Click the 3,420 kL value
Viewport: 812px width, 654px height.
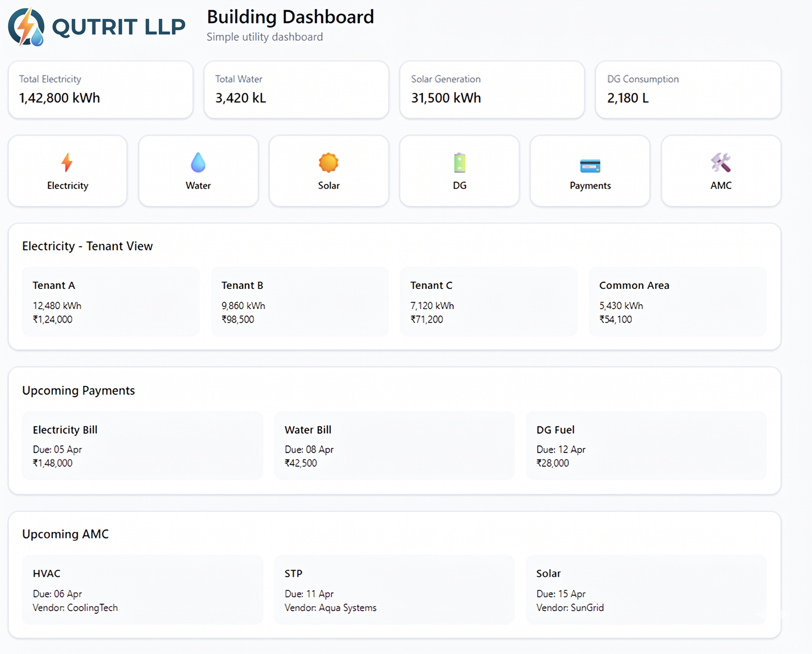pyautogui.click(x=241, y=98)
